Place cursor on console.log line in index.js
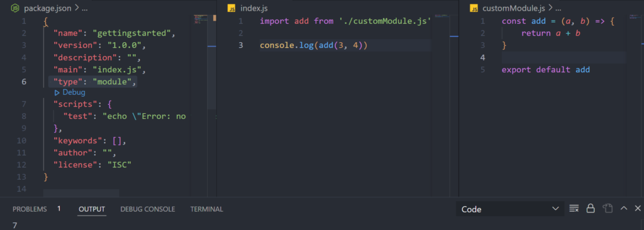 pyautogui.click(x=345, y=45)
